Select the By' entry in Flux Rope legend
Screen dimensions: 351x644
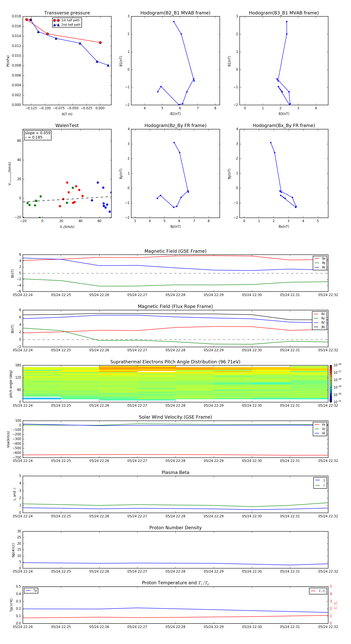click(x=320, y=318)
